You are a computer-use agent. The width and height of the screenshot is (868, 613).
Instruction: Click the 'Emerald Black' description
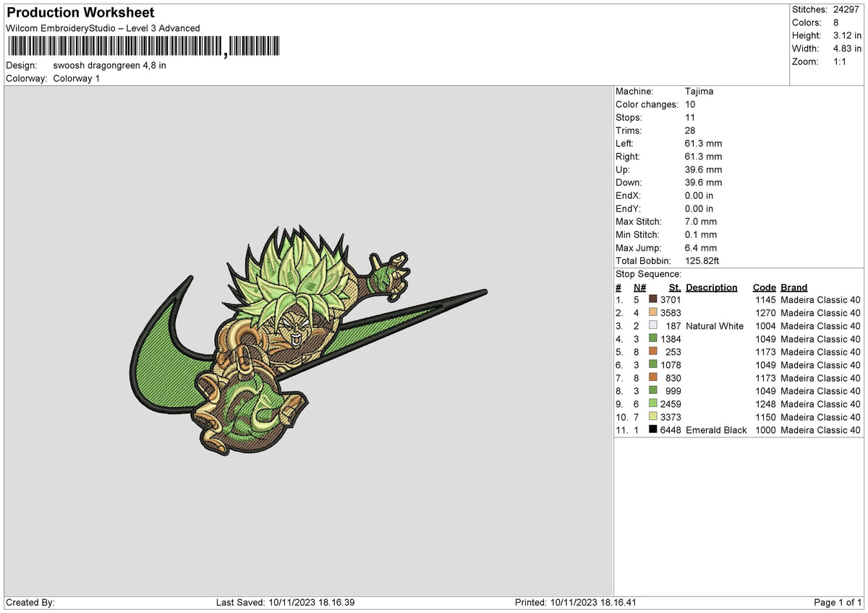(716, 430)
